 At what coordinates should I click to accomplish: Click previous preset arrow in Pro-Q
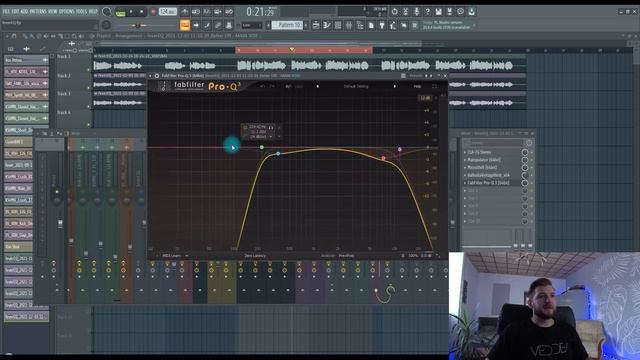point(318,87)
